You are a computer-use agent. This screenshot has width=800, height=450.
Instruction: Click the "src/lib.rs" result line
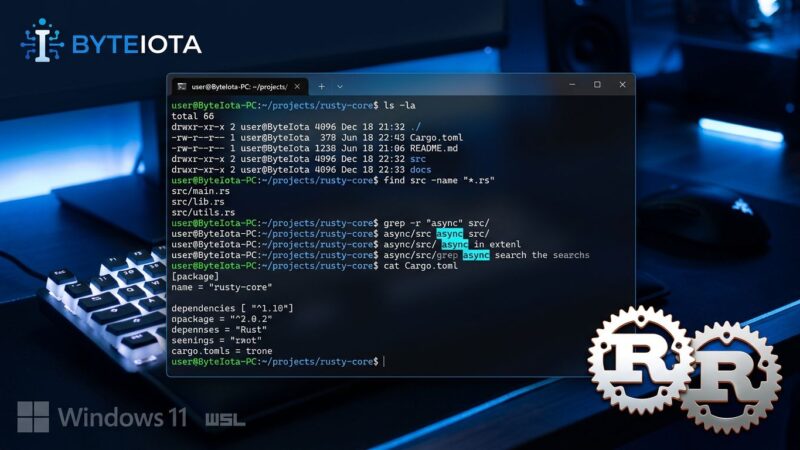click(198, 202)
